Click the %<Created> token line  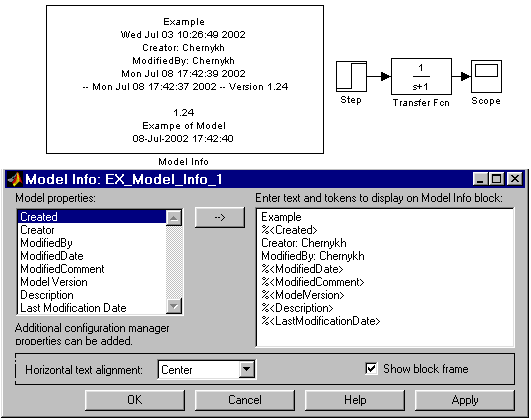[289, 230]
